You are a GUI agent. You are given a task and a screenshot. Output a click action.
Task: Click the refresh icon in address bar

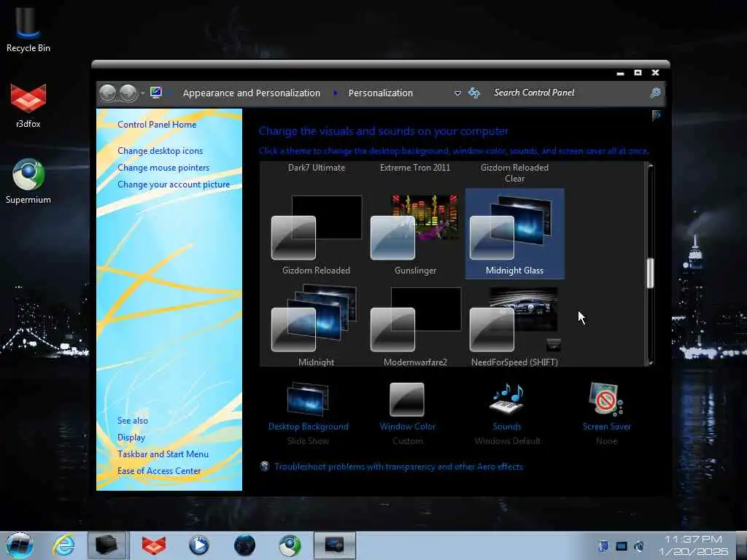click(x=474, y=93)
